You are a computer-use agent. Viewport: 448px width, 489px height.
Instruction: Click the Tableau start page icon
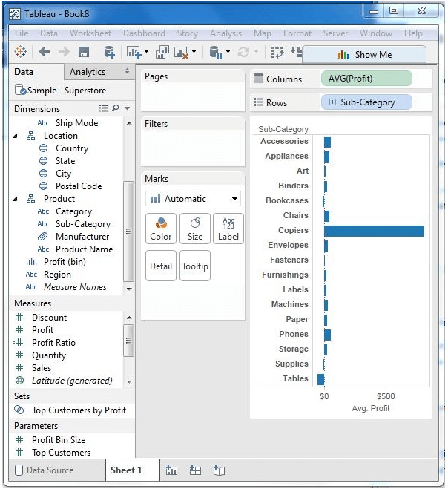(21, 52)
